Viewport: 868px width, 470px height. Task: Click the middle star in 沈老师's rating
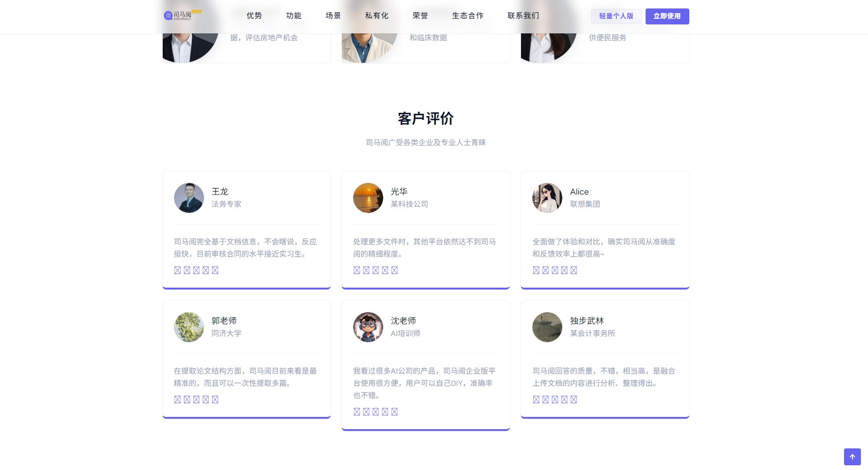(x=376, y=412)
